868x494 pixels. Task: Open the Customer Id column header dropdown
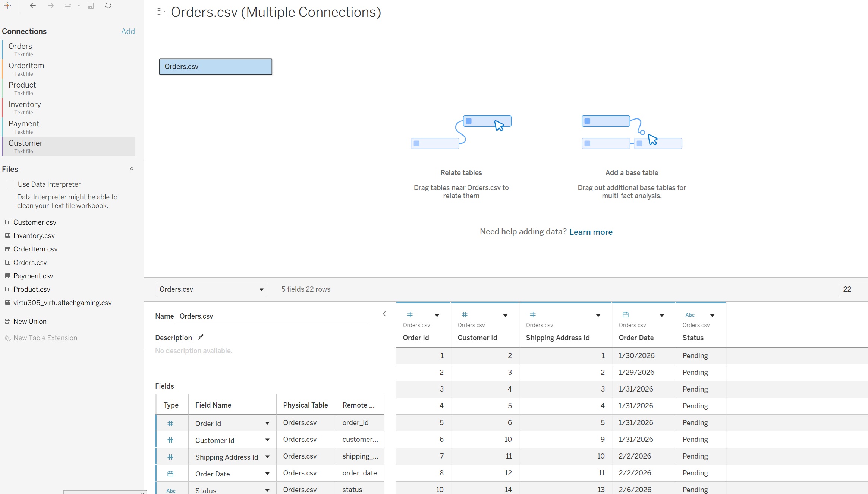[506, 316]
